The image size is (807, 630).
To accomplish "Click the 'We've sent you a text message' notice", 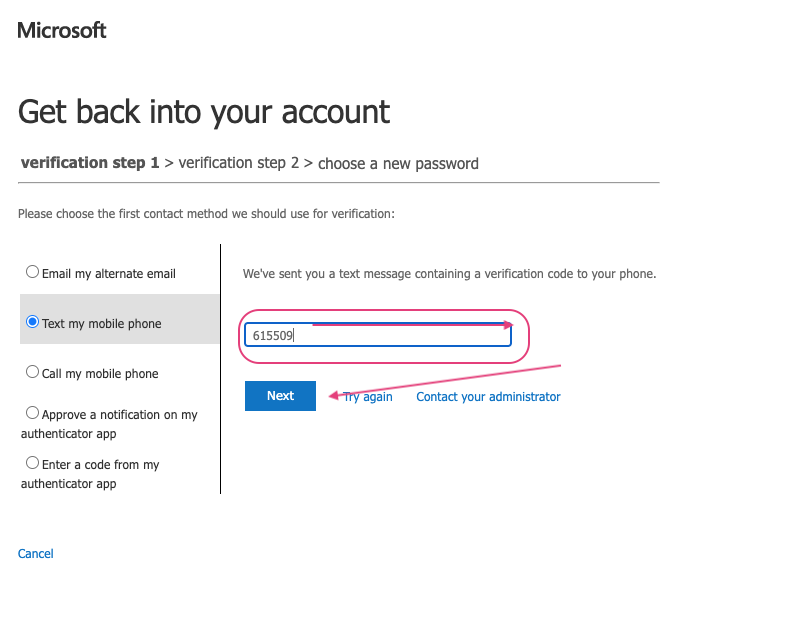I will coord(449,274).
